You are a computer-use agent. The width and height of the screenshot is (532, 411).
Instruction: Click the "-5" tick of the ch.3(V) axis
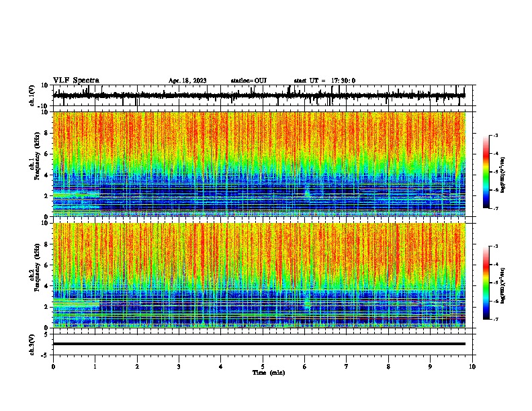pos(46,355)
